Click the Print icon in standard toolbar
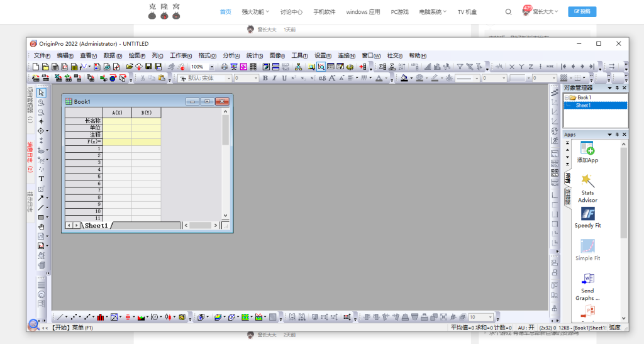The height and width of the screenshot is (344, 644). pyautogui.click(x=225, y=67)
